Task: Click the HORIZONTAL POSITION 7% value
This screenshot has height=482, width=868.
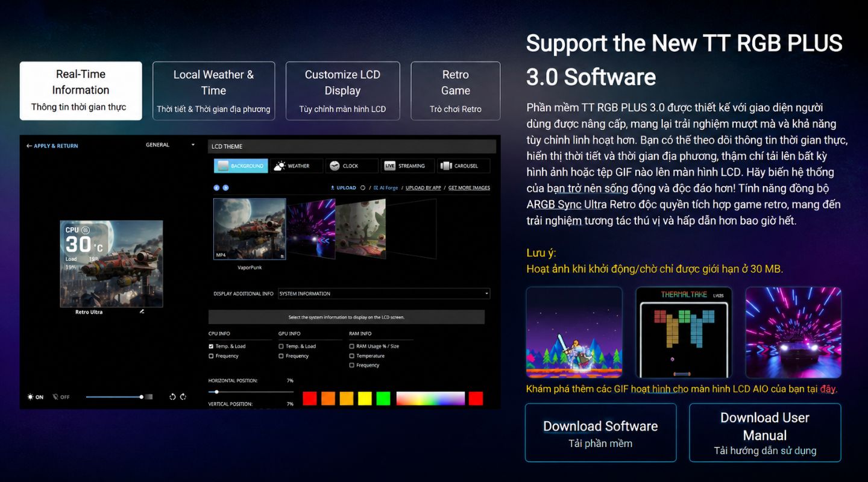Action: [x=290, y=381]
